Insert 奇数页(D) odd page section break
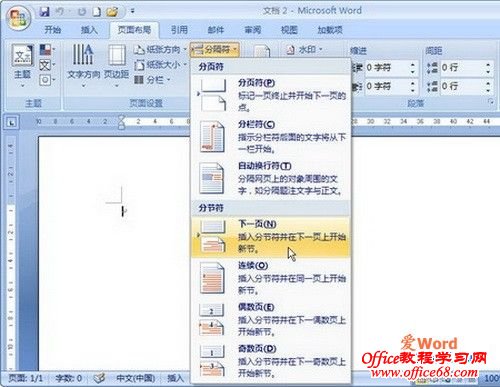 click(x=271, y=362)
